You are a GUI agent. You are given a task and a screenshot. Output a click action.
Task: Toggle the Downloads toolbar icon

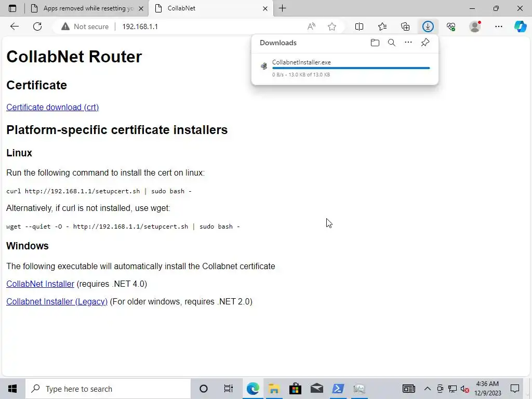(x=428, y=26)
